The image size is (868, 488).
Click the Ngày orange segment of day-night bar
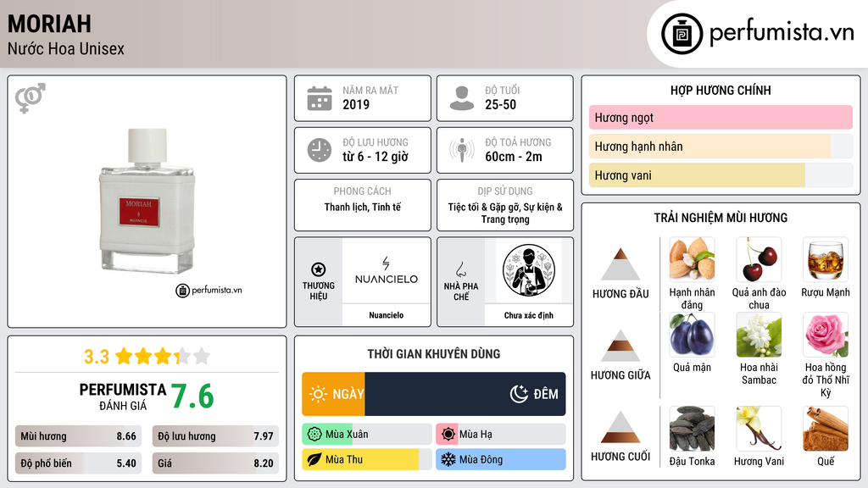[x=333, y=394]
